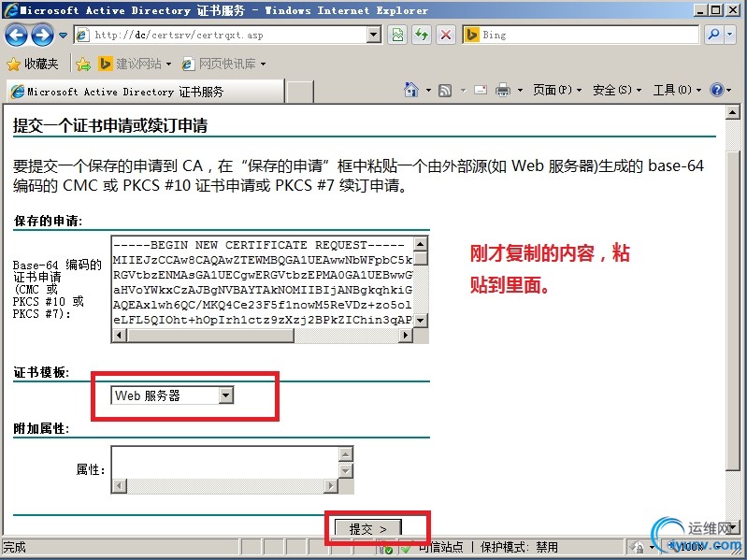Click the Refresh page icon

(x=422, y=35)
